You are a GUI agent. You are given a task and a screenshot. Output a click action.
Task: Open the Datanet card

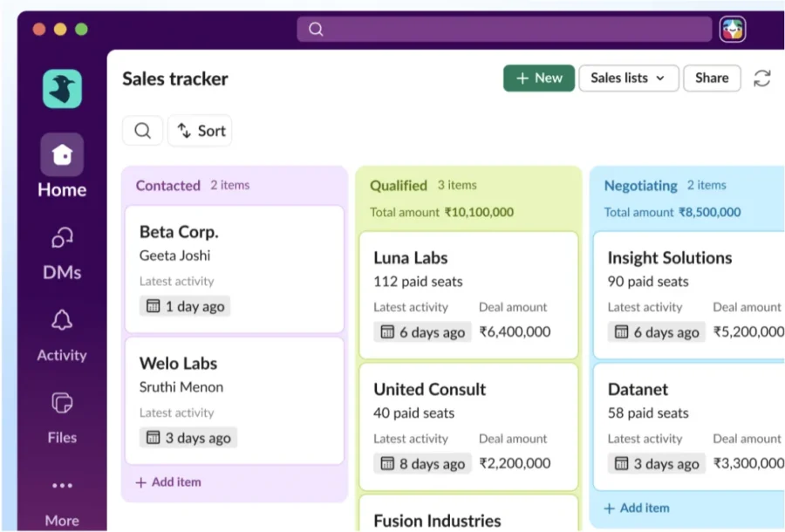coord(689,426)
